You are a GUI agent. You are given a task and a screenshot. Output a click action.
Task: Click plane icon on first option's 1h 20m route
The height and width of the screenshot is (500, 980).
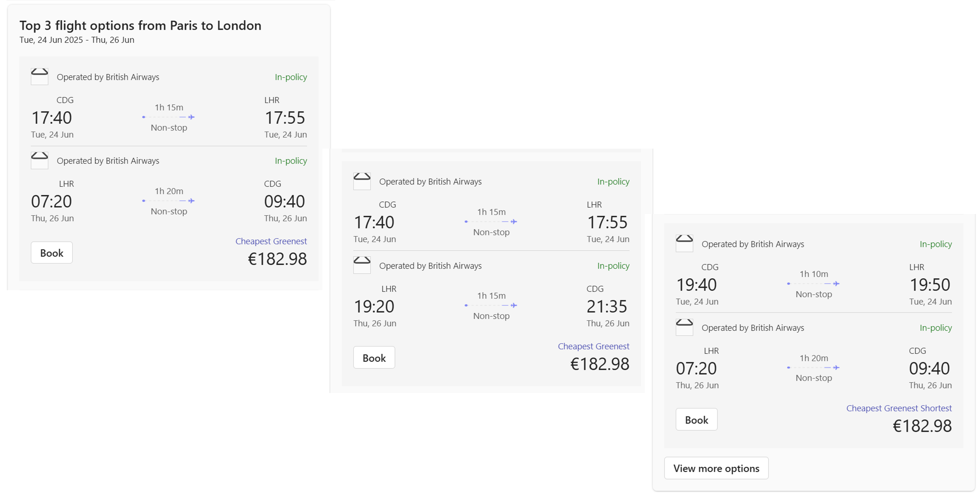point(191,201)
